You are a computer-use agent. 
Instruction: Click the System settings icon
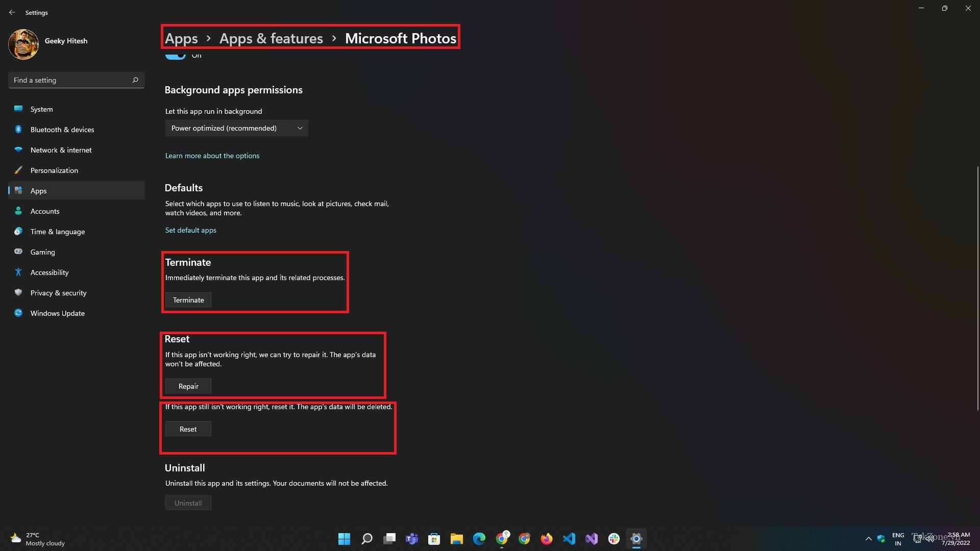(x=19, y=108)
